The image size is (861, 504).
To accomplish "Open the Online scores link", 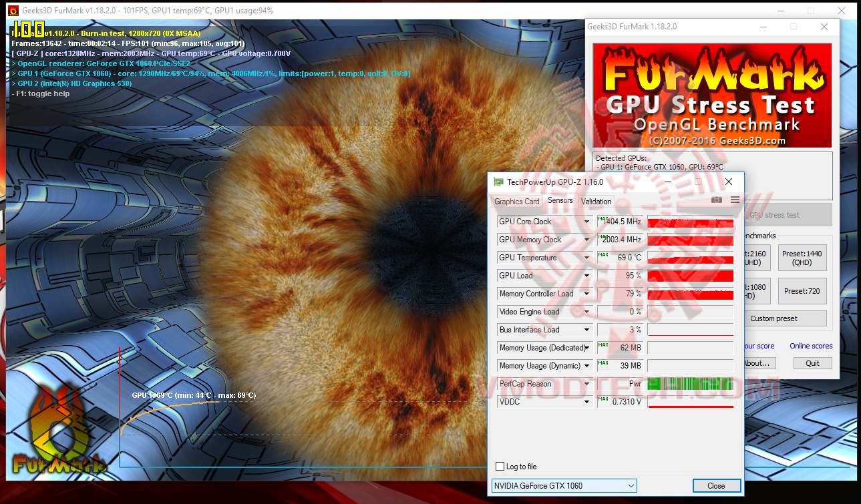I will (811, 346).
